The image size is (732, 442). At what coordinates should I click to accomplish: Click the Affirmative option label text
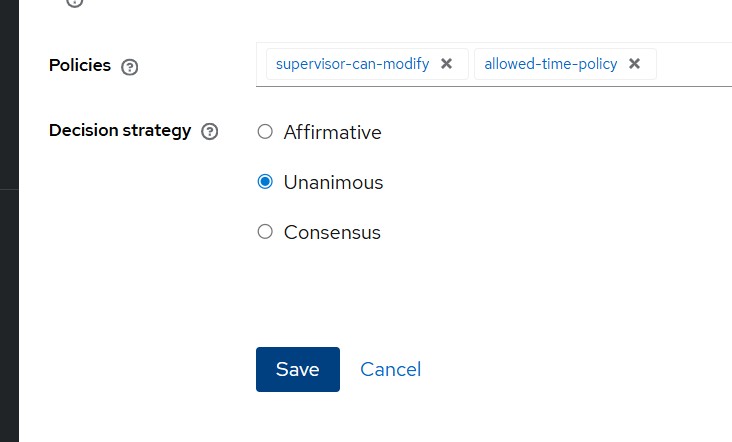332,132
